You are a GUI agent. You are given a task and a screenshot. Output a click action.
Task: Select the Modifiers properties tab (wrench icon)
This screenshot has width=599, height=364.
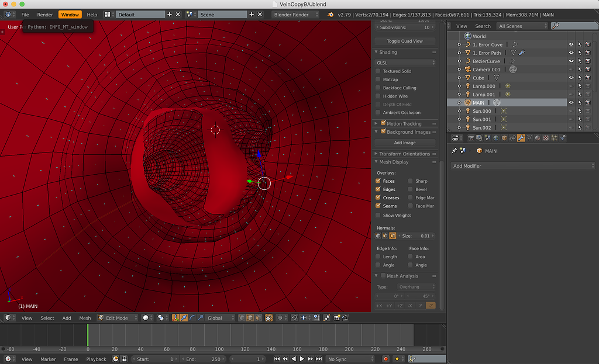pyautogui.click(x=521, y=138)
